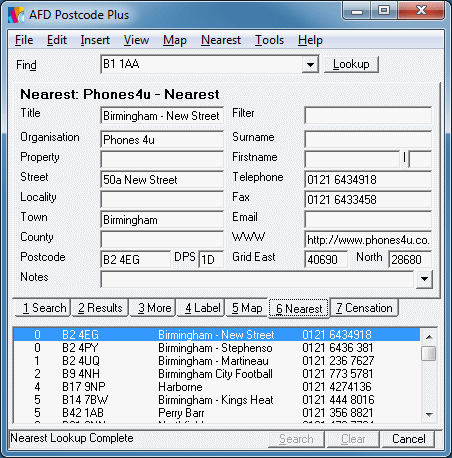Screen dimensions: 452x458
Task: Click the WWW field with phones4u URL
Action: 368,240
